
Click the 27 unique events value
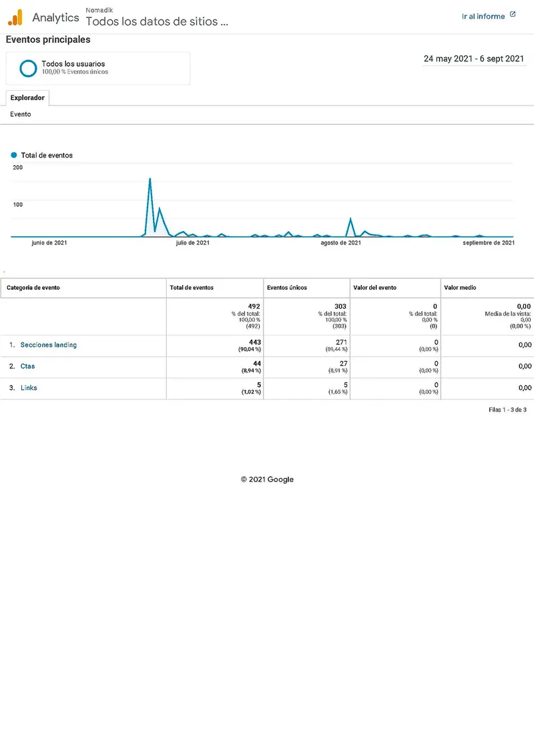(x=343, y=363)
